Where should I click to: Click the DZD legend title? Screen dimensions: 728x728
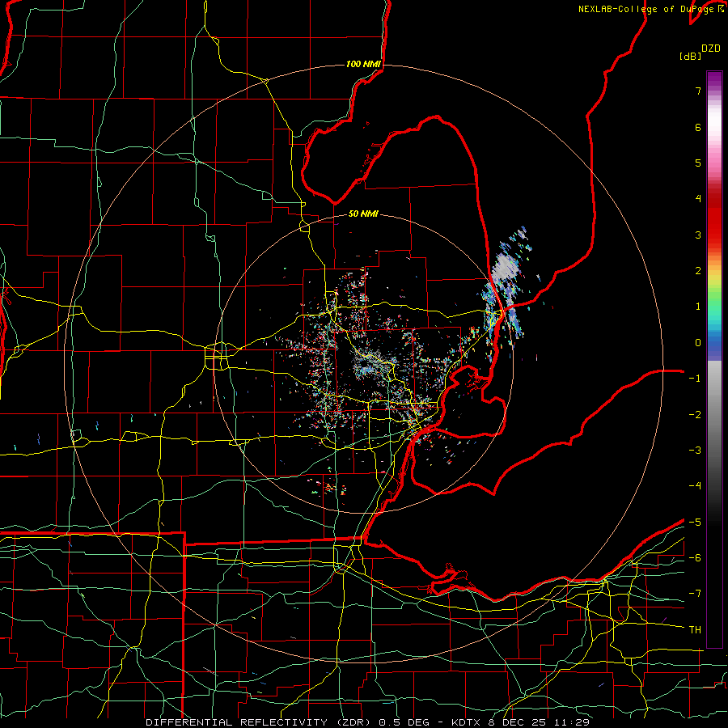[711, 49]
